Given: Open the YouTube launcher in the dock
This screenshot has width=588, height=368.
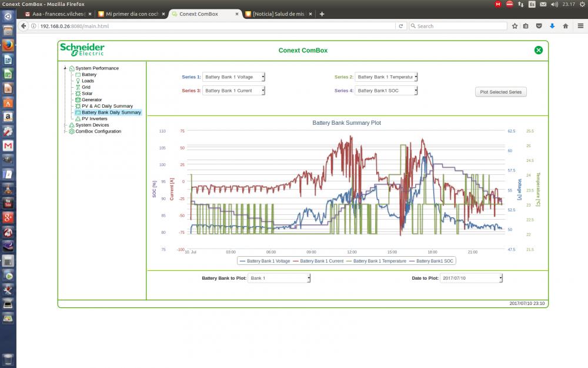Looking at the screenshot, I should [x=8, y=203].
